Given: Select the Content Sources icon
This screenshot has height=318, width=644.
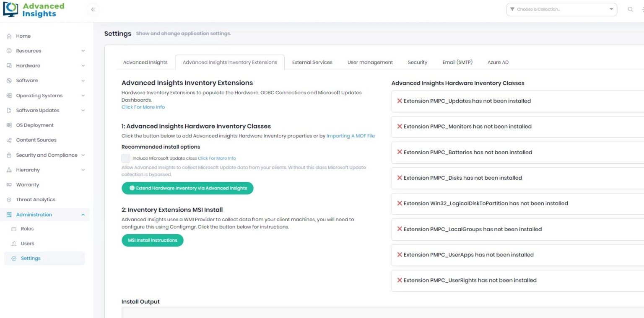Looking at the screenshot, I should coord(9,140).
